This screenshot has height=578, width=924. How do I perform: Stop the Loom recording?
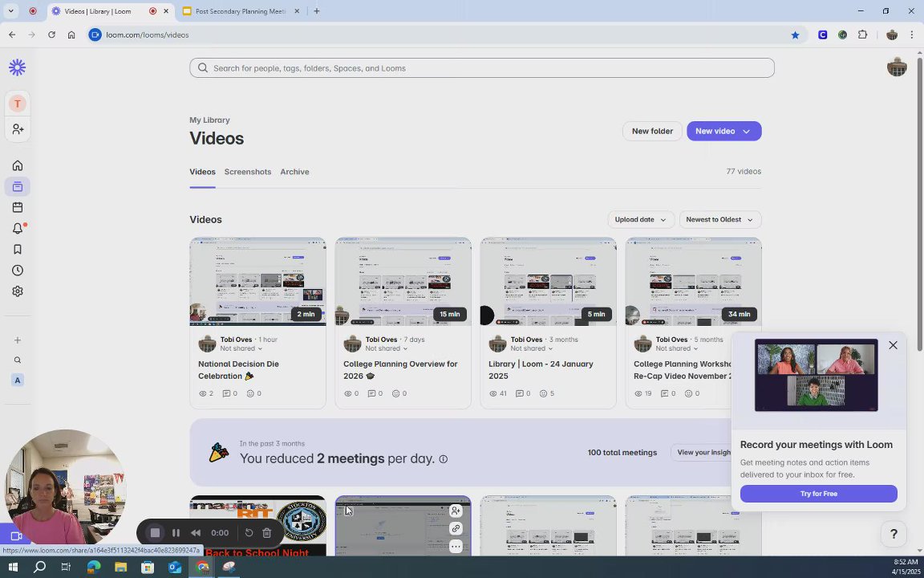pos(155,533)
